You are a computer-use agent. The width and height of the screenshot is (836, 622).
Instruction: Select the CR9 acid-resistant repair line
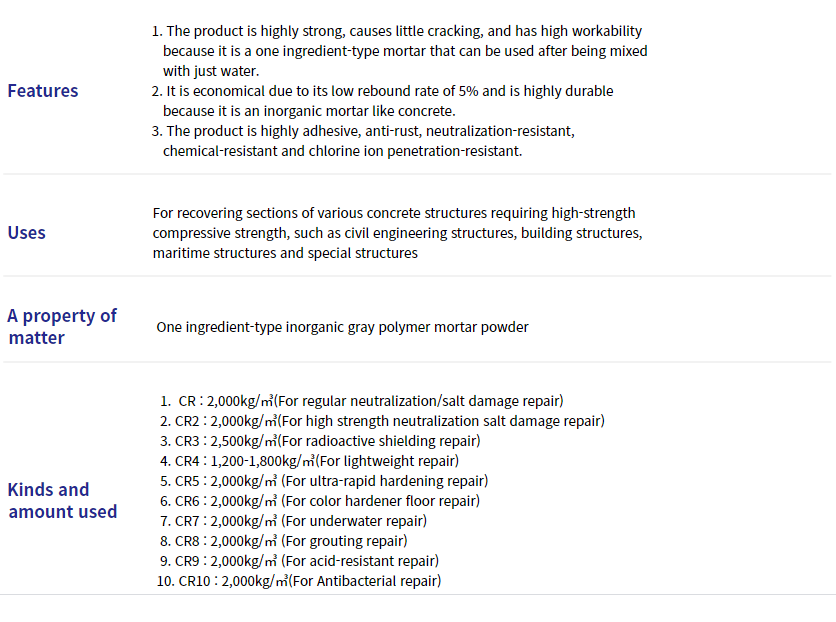coord(299,561)
